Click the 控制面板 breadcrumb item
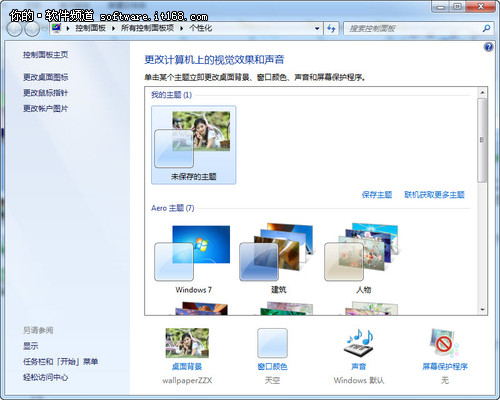Screen dimensions: 500x400 [90, 28]
